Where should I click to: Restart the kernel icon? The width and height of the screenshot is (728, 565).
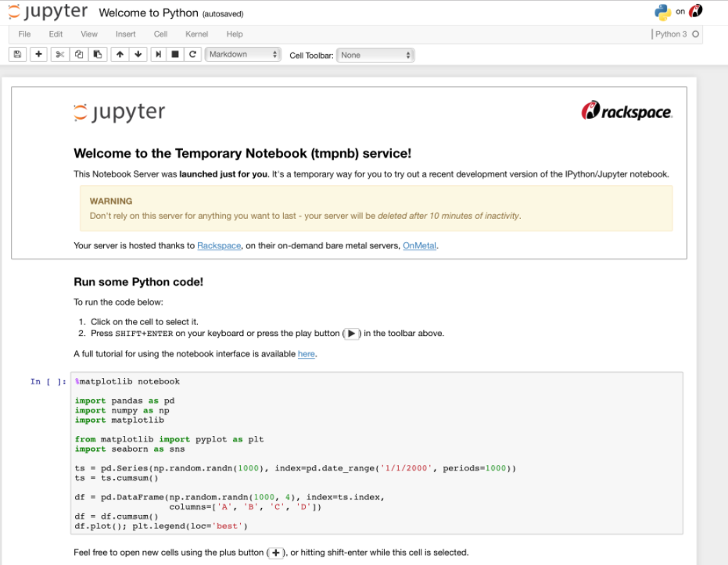click(192, 54)
